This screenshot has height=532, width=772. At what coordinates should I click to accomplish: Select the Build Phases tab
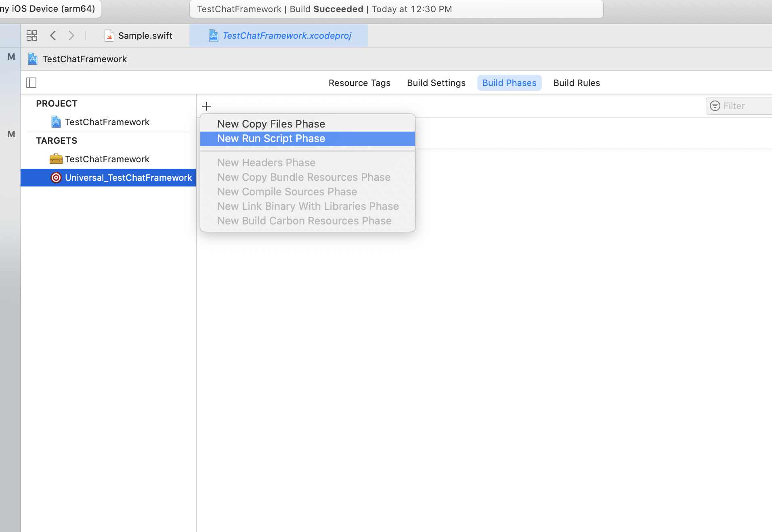[509, 83]
